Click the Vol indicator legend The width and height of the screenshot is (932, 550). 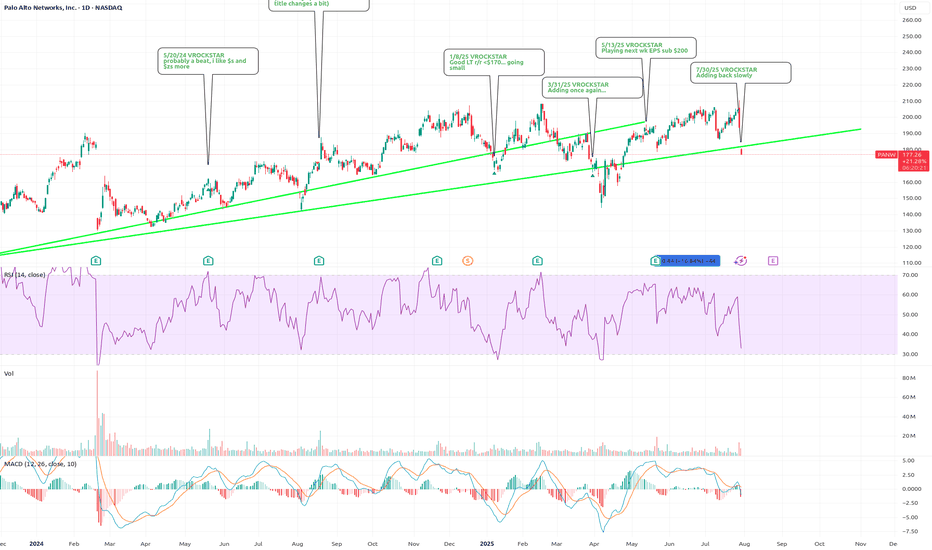(x=9, y=373)
